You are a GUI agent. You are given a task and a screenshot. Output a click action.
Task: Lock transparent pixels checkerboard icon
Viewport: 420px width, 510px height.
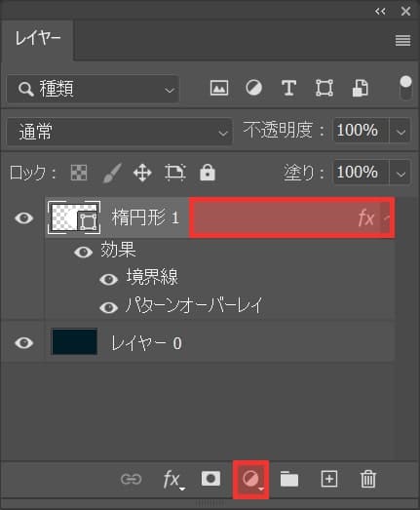pyautogui.click(x=79, y=173)
